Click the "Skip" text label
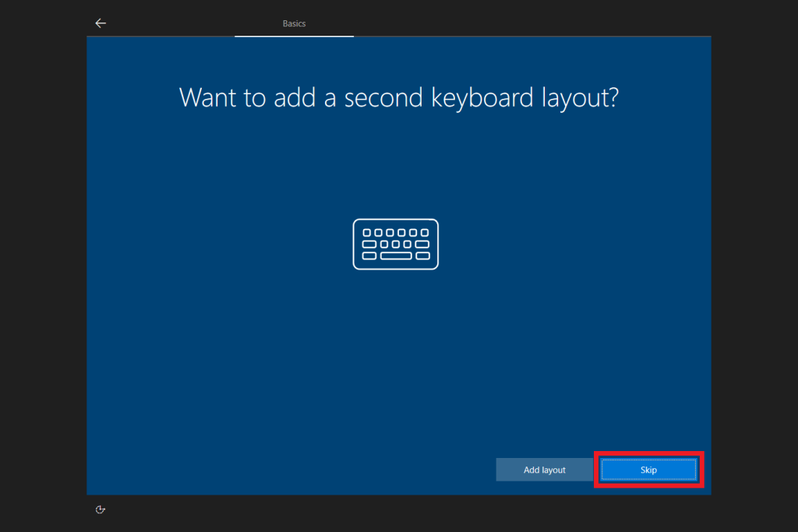 tap(648, 470)
